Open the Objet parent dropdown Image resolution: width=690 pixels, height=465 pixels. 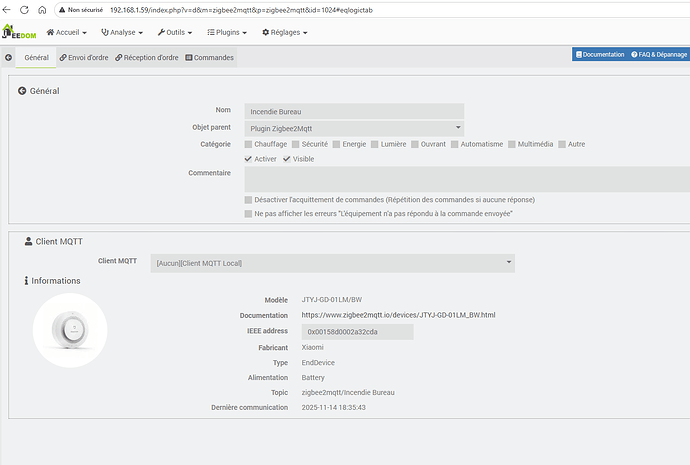354,128
